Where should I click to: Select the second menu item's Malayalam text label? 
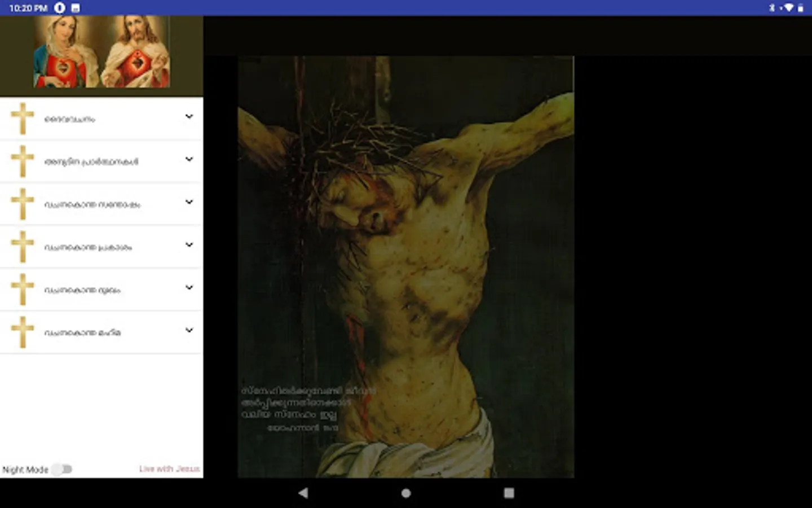click(x=91, y=162)
